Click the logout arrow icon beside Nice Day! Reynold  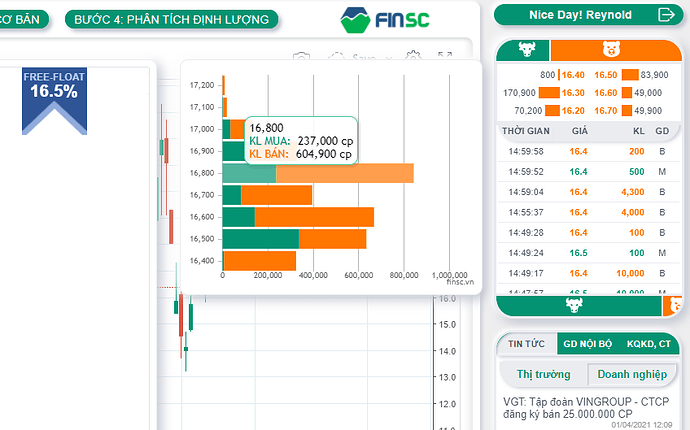click(666, 15)
